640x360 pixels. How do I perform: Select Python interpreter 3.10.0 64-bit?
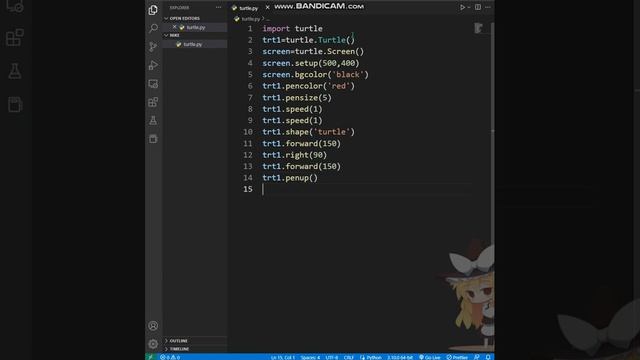[x=400, y=357]
